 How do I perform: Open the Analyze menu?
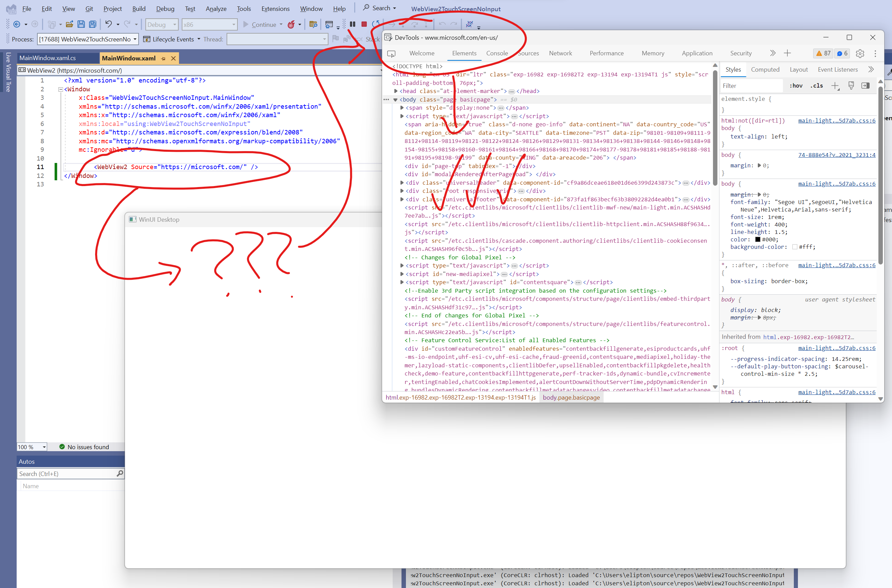tap(216, 8)
